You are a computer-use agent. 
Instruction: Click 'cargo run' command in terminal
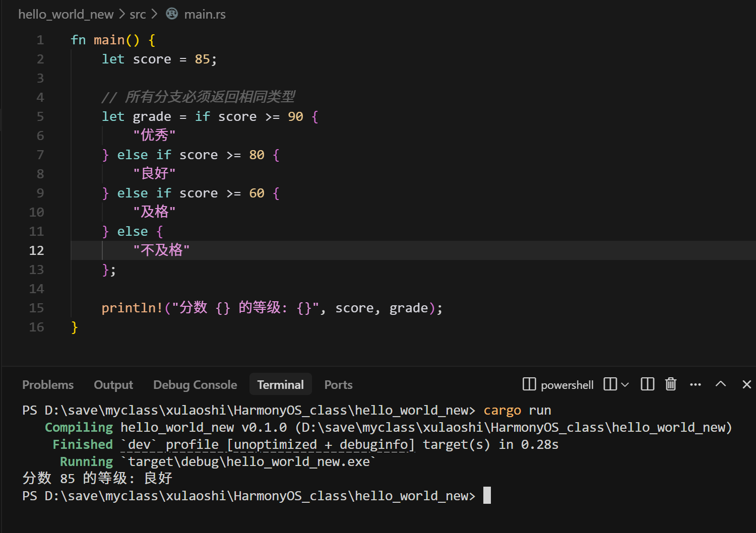pos(517,411)
